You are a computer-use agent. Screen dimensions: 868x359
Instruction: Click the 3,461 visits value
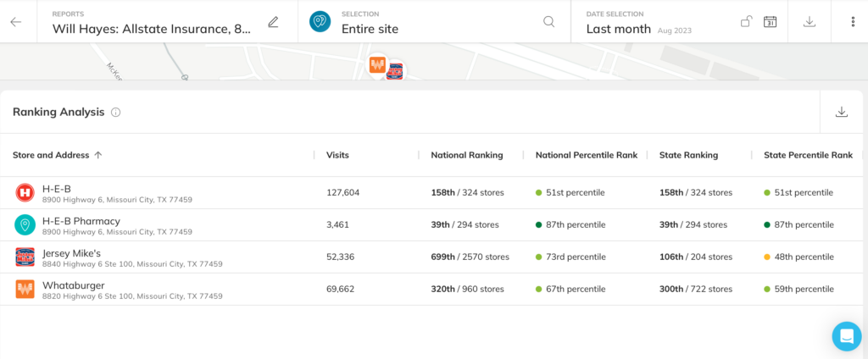(x=337, y=225)
